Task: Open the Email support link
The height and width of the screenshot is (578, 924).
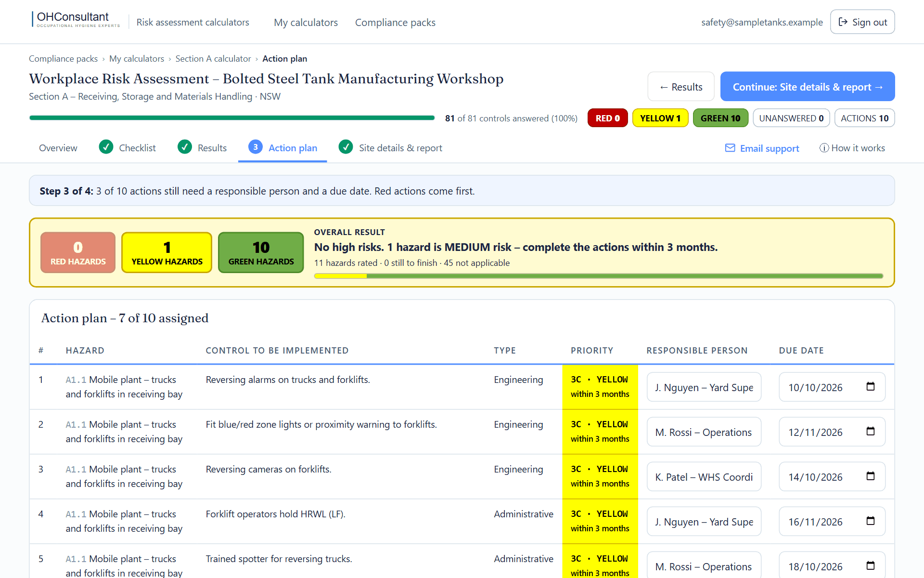Action: pyautogui.click(x=762, y=148)
